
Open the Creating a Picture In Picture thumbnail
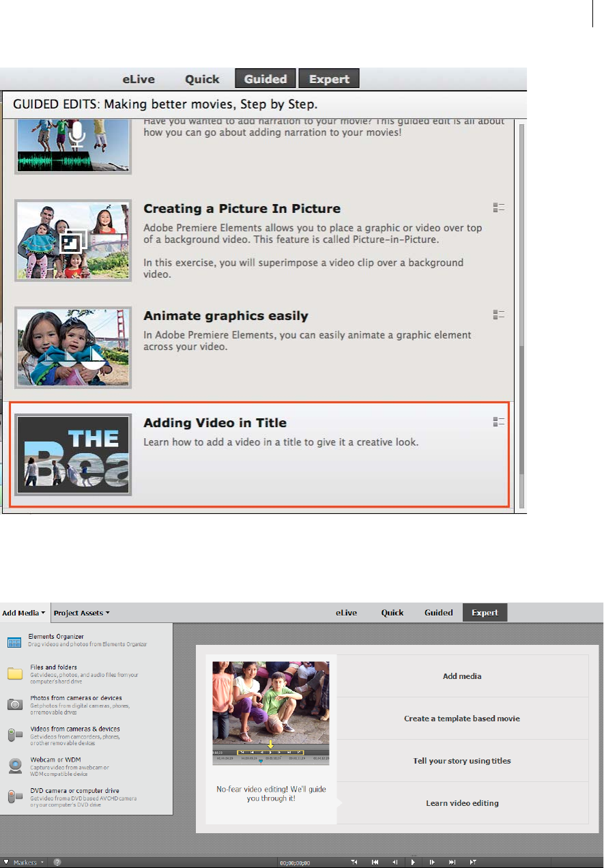(73, 240)
